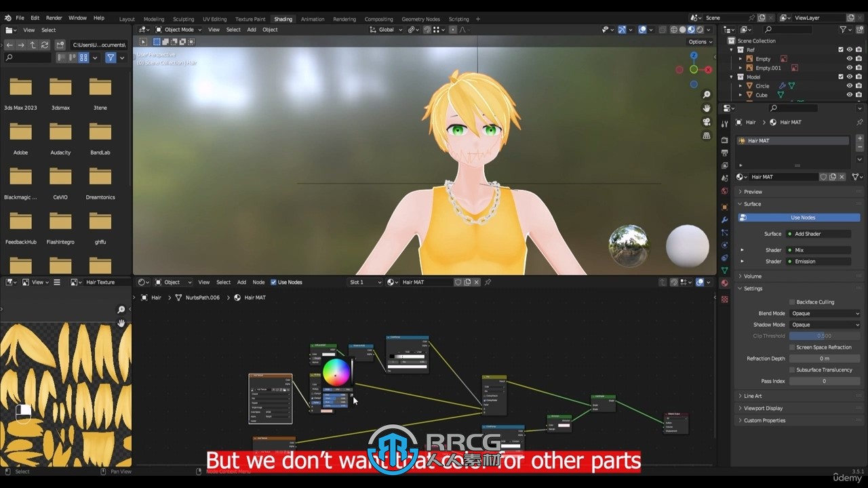868x488 pixels.
Task: Click the Emission shader field
Action: (x=818, y=262)
